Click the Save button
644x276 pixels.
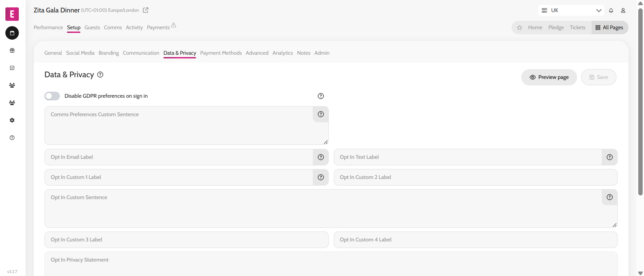click(x=599, y=77)
